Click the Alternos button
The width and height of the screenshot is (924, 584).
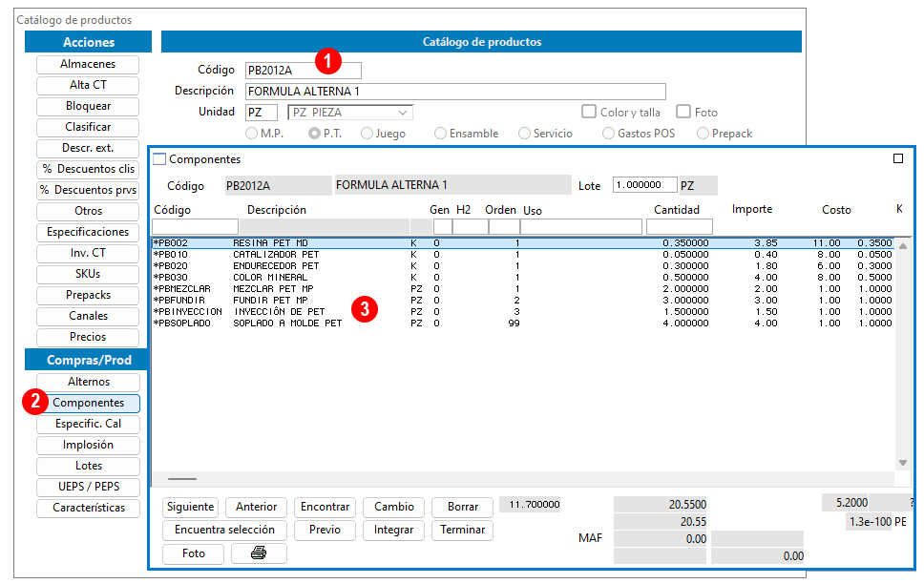tap(89, 382)
